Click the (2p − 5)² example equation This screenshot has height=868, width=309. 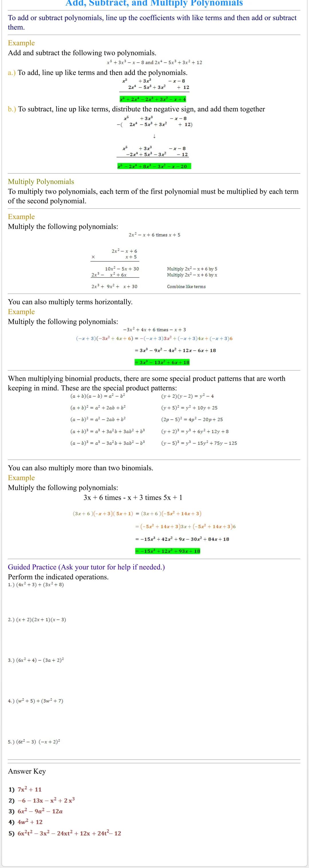point(192,419)
